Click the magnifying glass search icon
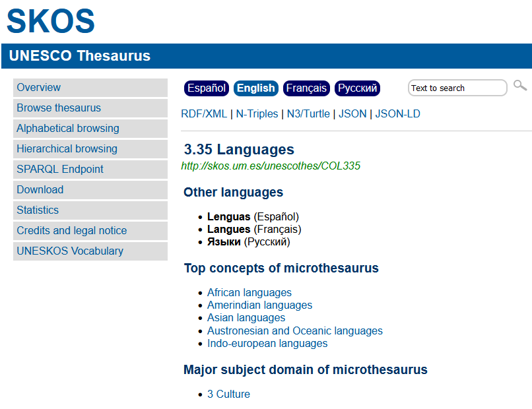532x409 pixels. click(519, 86)
